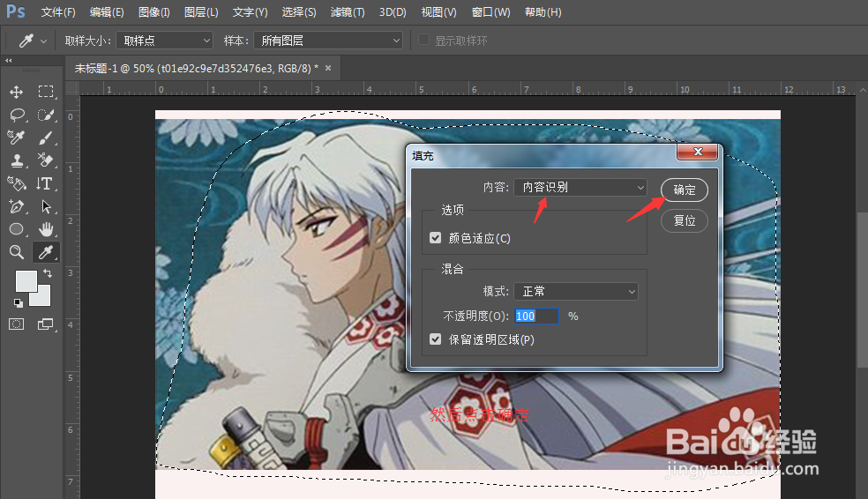This screenshot has height=499, width=868.
Task: Select the Move tool
Action: tap(17, 92)
